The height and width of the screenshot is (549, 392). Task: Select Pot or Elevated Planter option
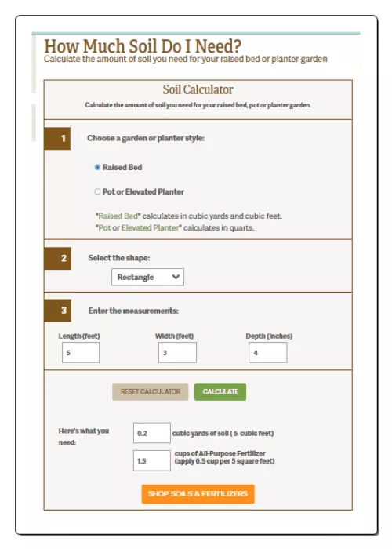[98, 191]
